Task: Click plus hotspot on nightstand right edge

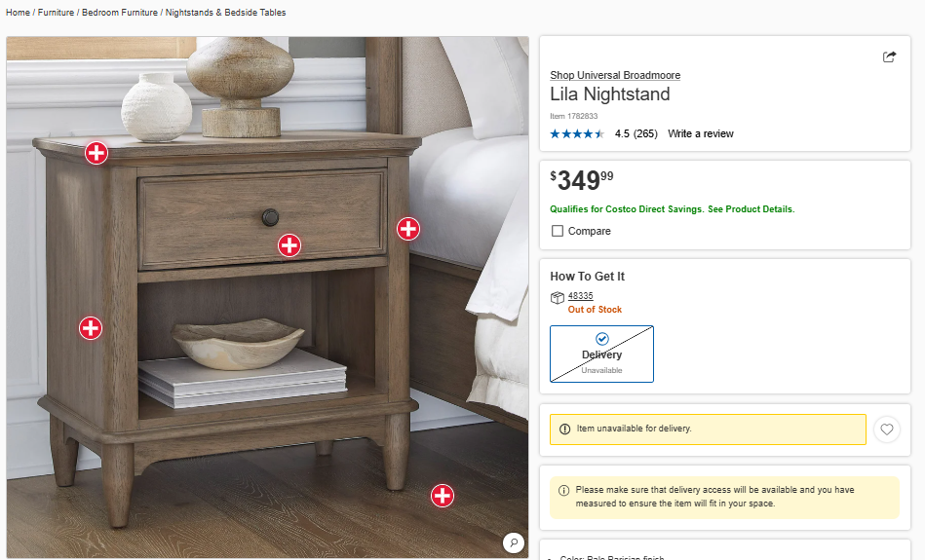Action: 407,229
